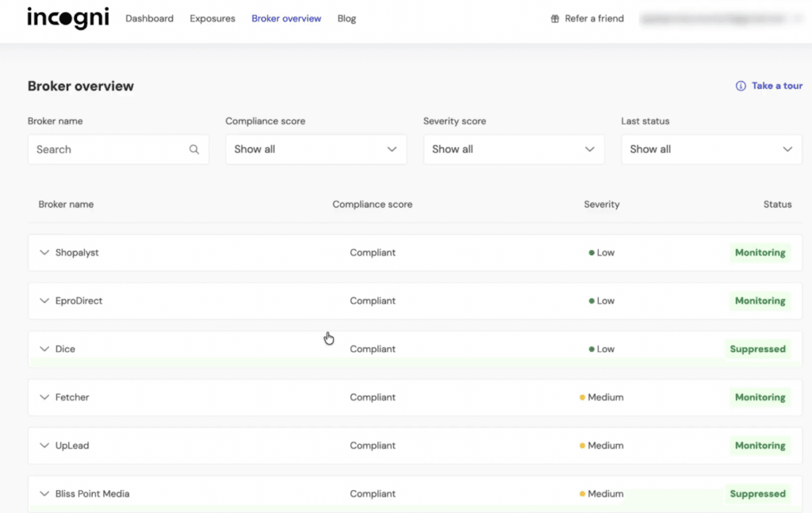Click the Status column header

click(777, 205)
